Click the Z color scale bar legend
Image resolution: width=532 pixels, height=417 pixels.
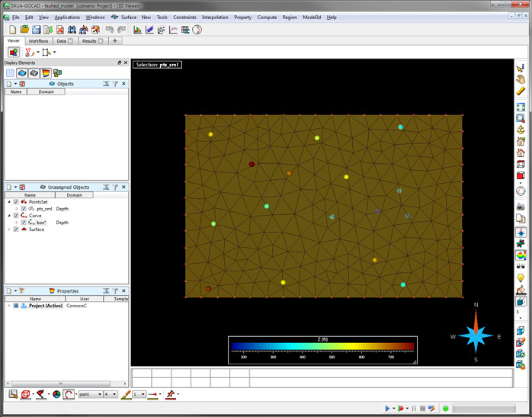(322, 350)
